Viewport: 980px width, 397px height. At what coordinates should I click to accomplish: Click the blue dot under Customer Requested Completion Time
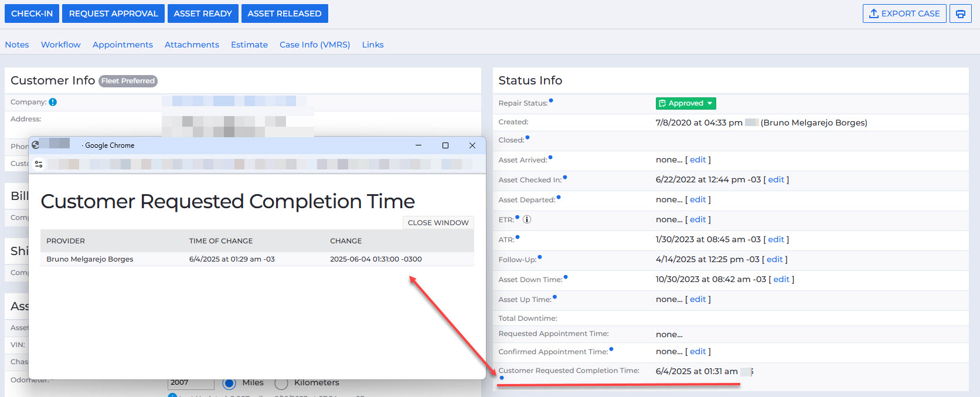point(502,378)
